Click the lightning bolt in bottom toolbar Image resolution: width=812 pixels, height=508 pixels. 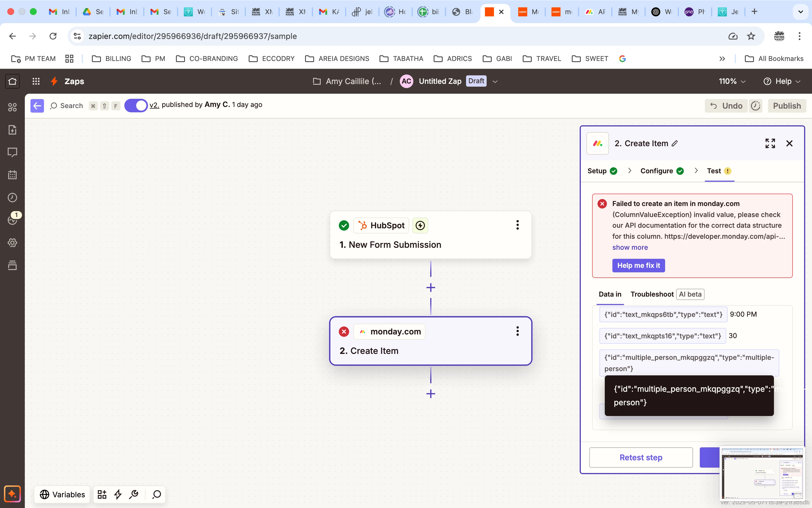pyautogui.click(x=118, y=494)
